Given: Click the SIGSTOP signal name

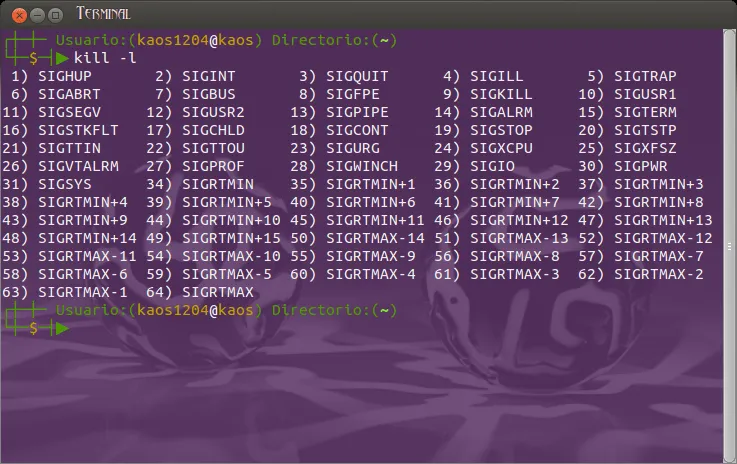Looking at the screenshot, I should point(502,130).
